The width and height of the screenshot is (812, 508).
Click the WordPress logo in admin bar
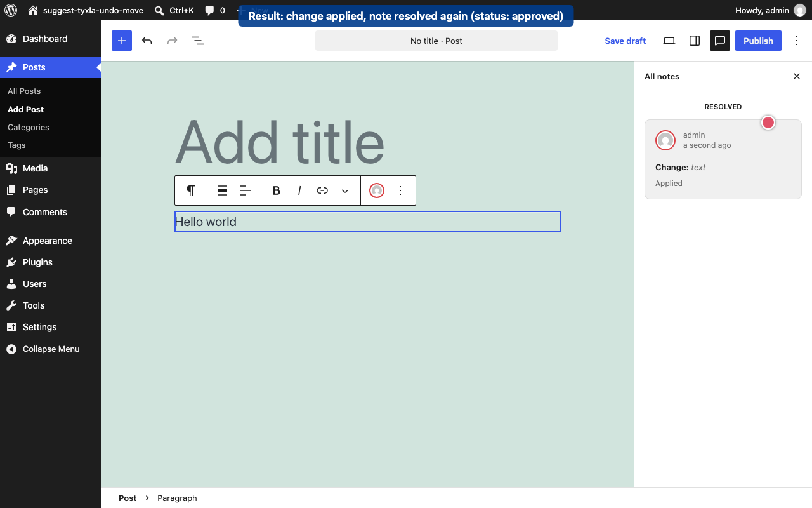click(x=11, y=10)
